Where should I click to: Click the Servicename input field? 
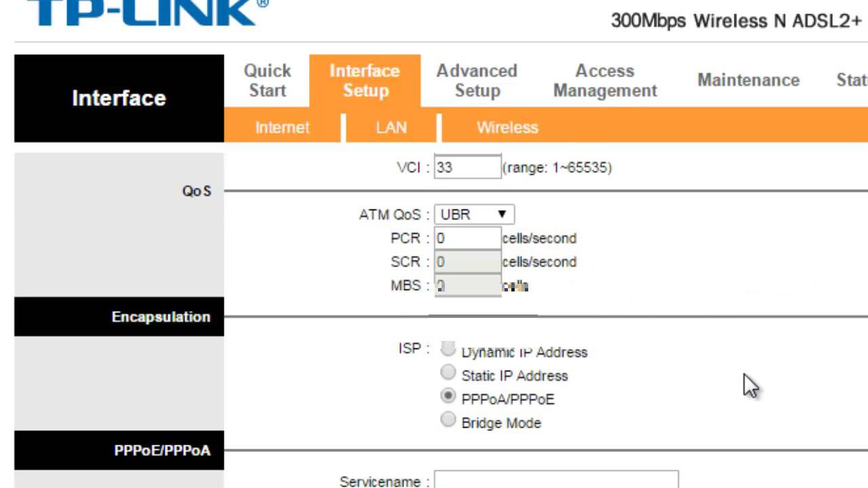(556, 480)
